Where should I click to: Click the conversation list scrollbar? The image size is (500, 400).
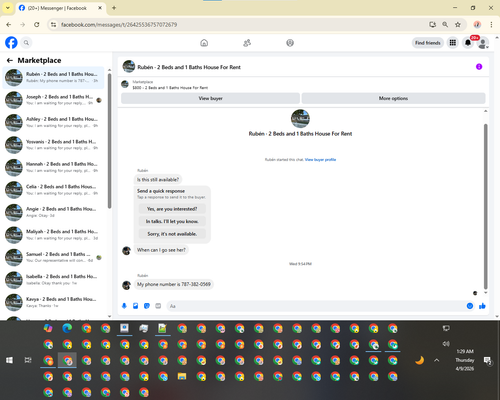click(x=109, y=142)
